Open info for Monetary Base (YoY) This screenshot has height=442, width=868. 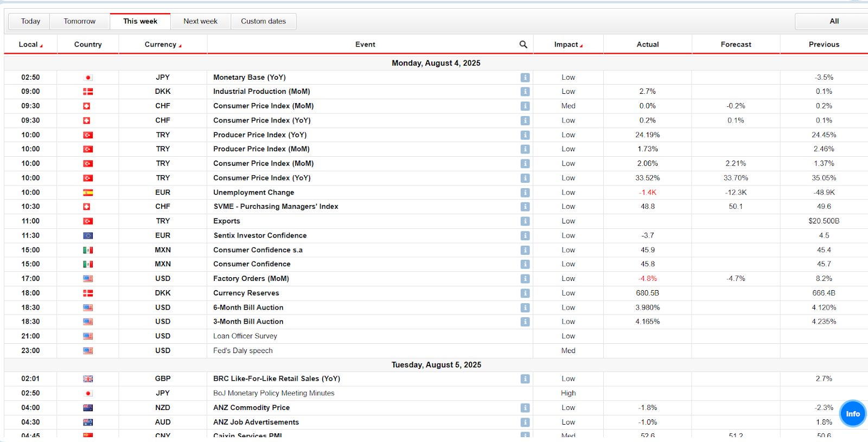525,78
